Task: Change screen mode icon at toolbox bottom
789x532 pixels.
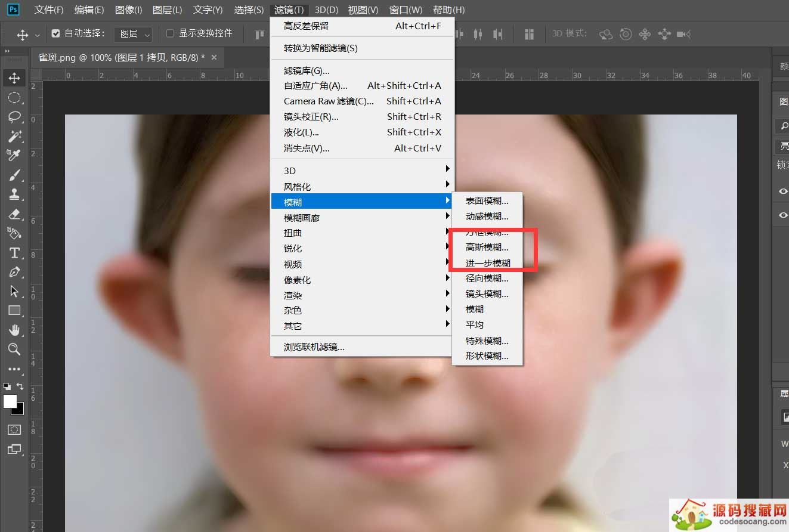Action: pyautogui.click(x=14, y=449)
